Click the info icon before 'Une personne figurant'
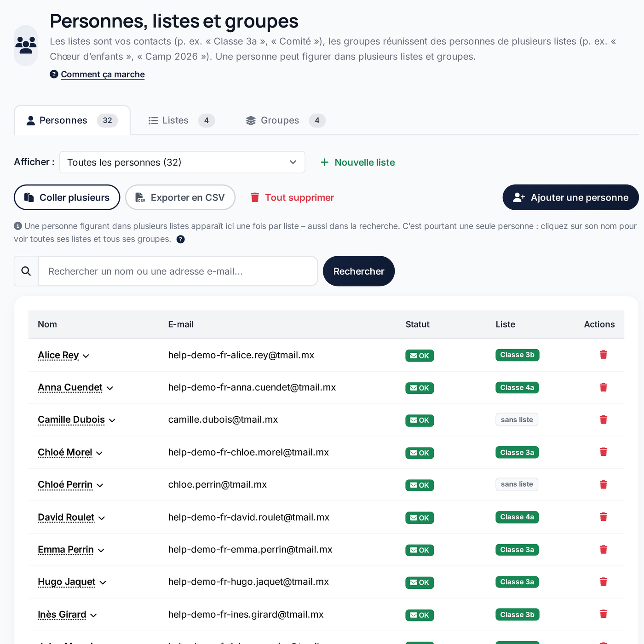The width and height of the screenshot is (644, 644). click(x=18, y=226)
